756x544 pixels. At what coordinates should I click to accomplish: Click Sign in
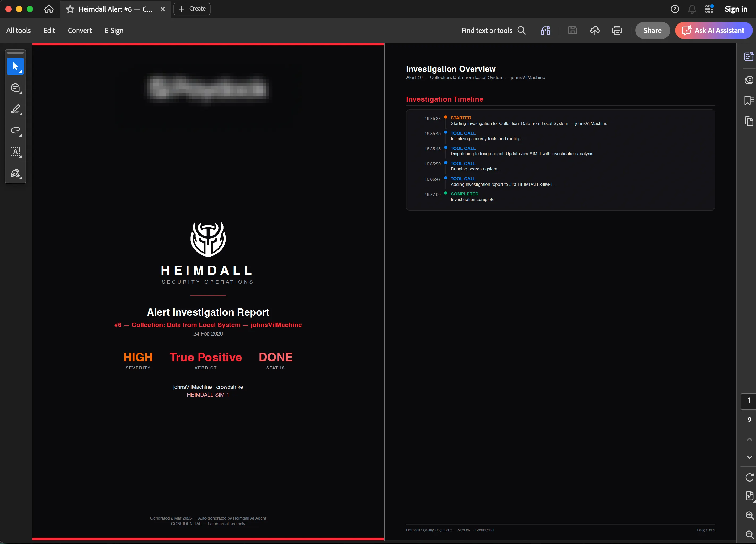pyautogui.click(x=736, y=9)
